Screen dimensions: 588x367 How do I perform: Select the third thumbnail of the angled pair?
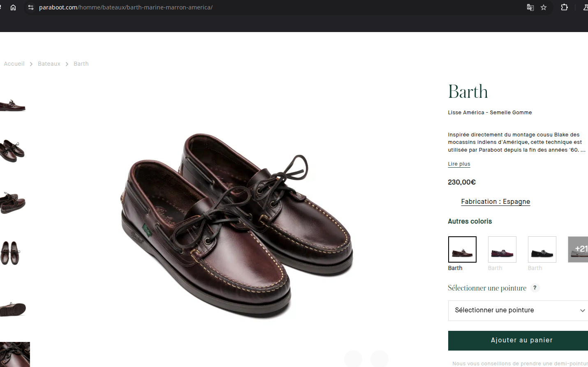pos(13,202)
